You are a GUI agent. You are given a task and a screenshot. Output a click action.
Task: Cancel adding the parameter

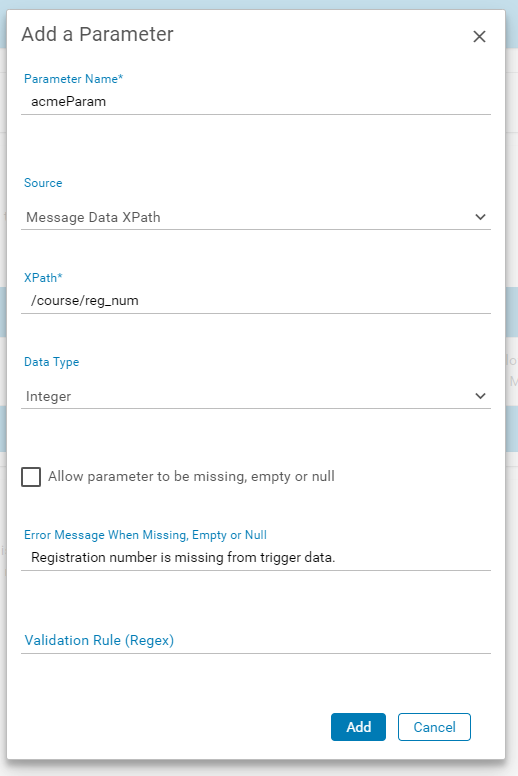click(434, 727)
